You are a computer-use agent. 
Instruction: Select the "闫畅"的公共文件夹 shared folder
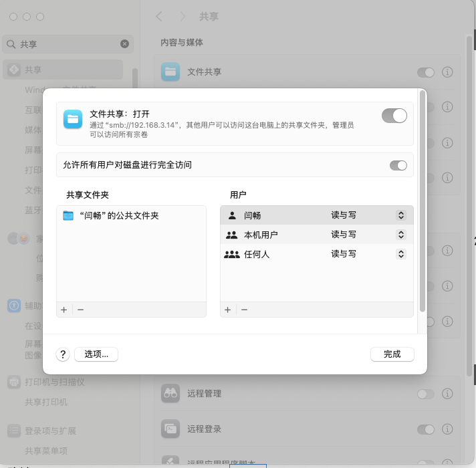pos(119,215)
